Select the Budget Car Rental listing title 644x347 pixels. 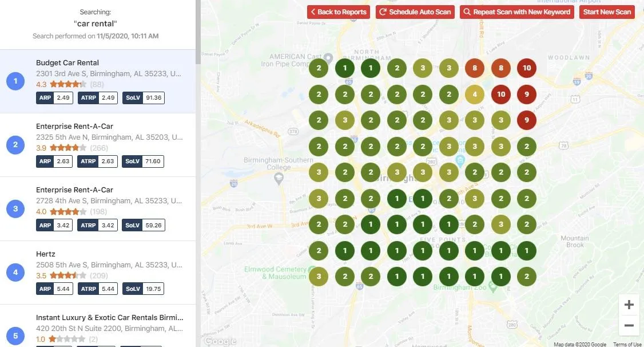pyautogui.click(x=67, y=63)
